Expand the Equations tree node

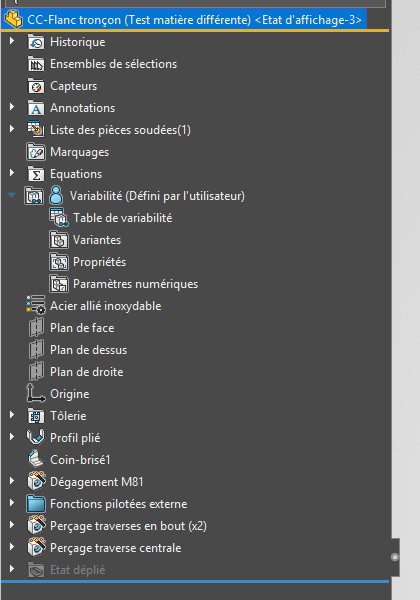(x=12, y=173)
